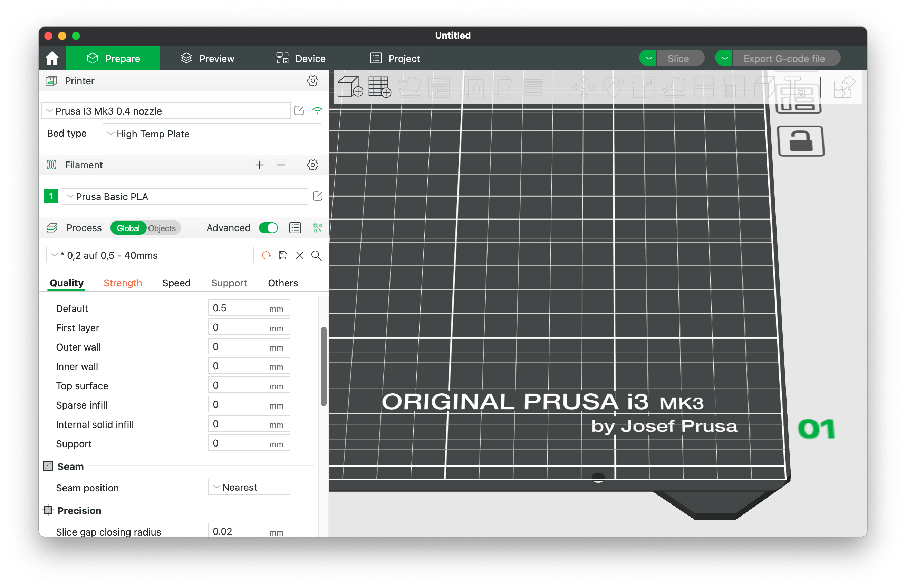Click the Auto orient toolbar icon

pyautogui.click(x=409, y=87)
